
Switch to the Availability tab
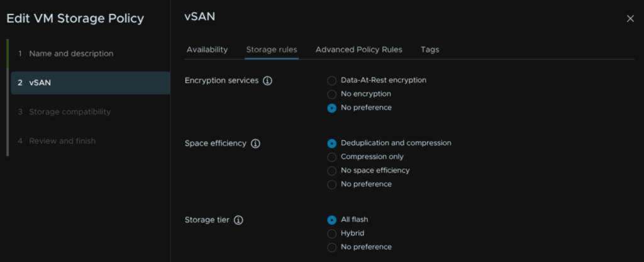(207, 49)
